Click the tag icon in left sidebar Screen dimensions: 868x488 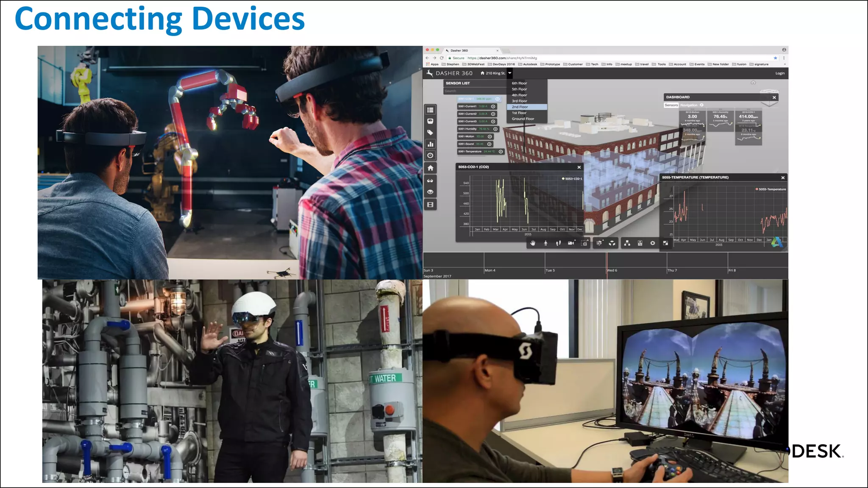pyautogui.click(x=430, y=133)
